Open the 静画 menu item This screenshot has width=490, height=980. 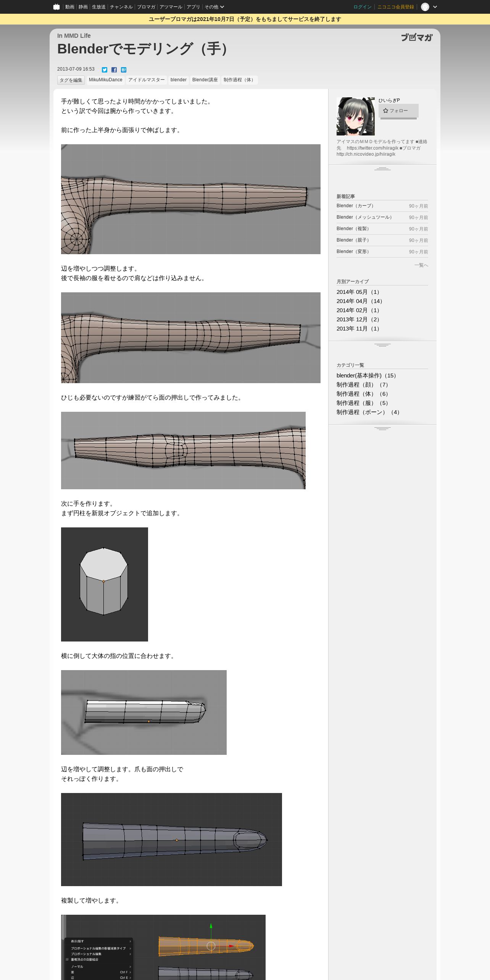[83, 7]
